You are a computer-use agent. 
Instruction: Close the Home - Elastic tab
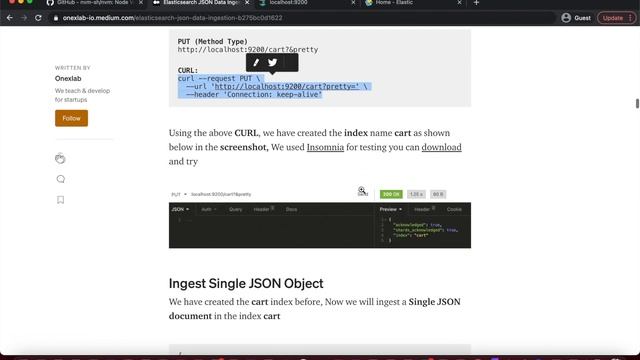459,3
